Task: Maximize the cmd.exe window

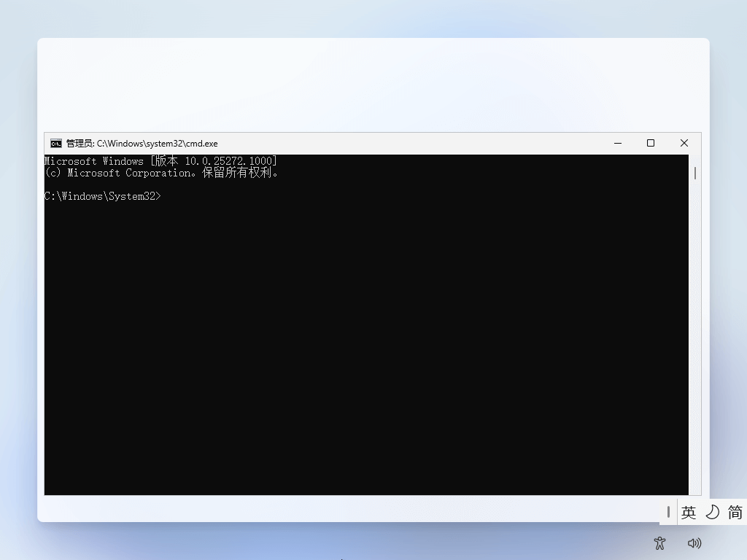Action: (x=651, y=144)
